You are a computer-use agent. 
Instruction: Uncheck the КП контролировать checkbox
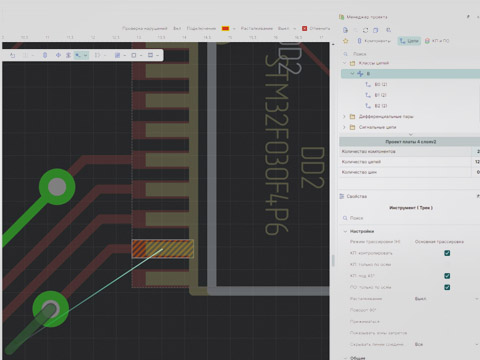click(x=447, y=253)
